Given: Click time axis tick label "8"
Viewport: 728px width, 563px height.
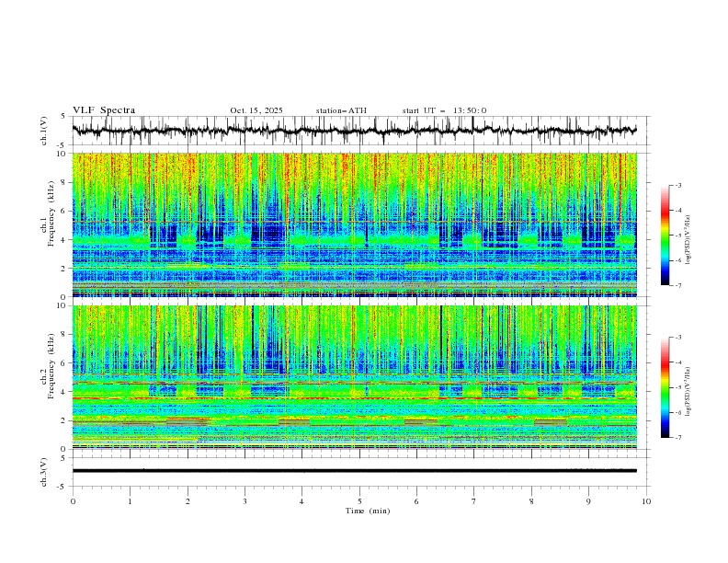Looking at the screenshot, I should click(531, 501).
